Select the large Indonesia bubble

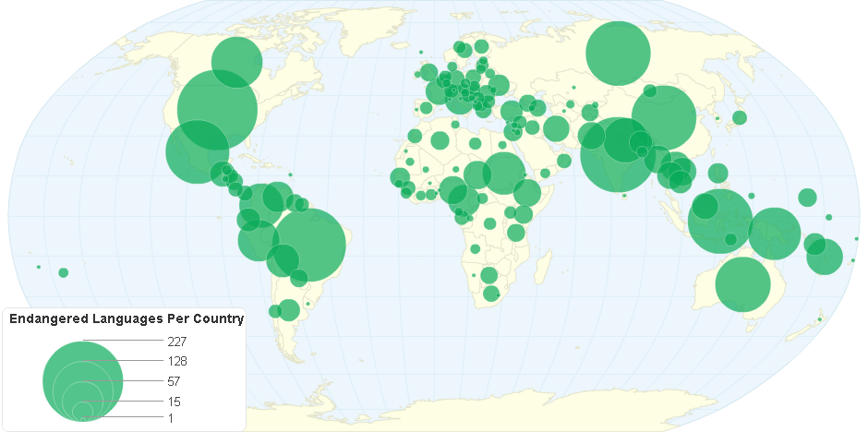coord(720,221)
